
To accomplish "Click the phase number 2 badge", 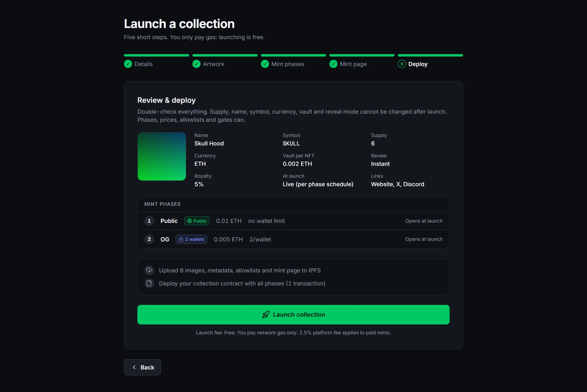I will pos(149,239).
